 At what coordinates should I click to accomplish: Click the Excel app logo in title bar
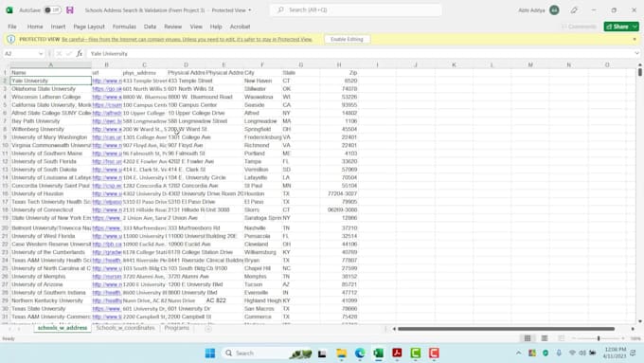pyautogui.click(x=9, y=9)
